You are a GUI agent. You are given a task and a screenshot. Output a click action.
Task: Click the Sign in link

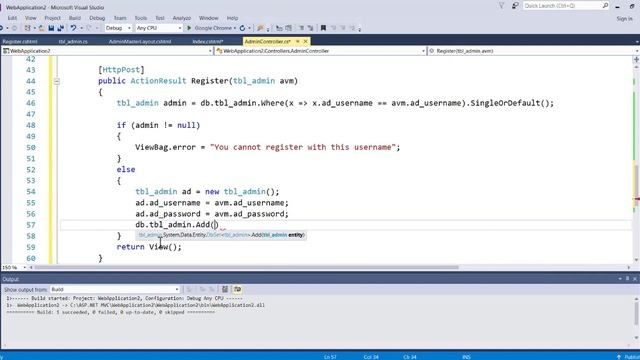point(624,19)
